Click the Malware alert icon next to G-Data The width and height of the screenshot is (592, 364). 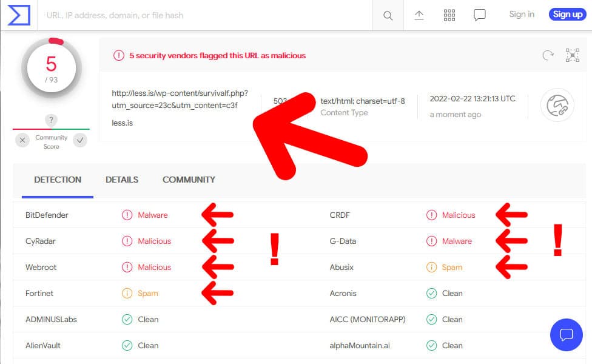click(x=431, y=241)
